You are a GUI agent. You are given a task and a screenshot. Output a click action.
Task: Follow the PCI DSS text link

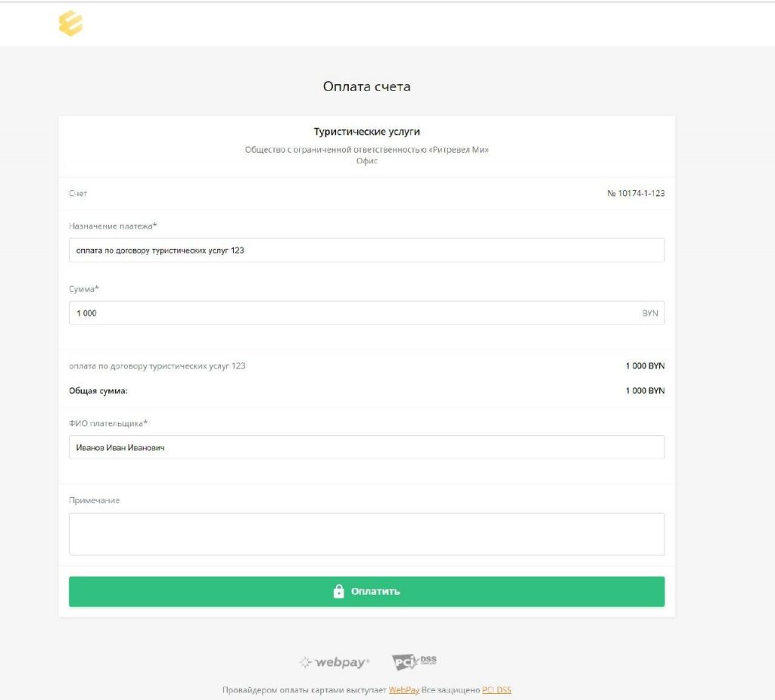pos(496,690)
